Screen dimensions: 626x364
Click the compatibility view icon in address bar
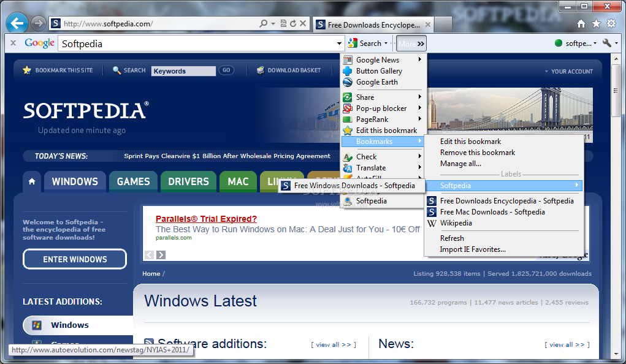(x=283, y=23)
